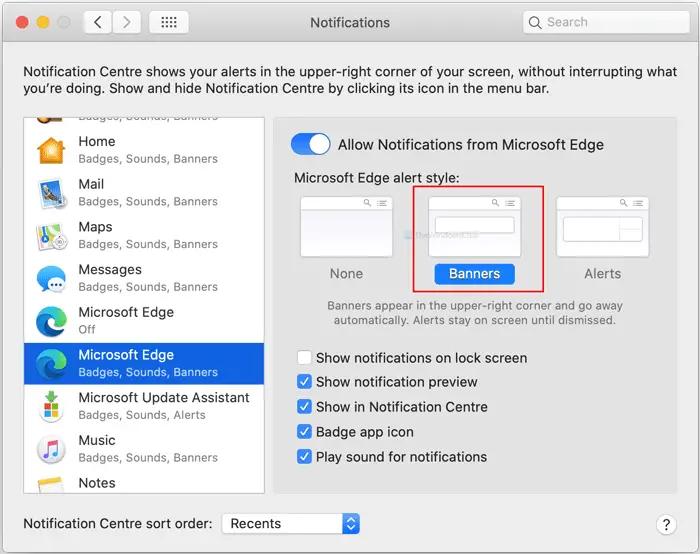Select the Mail app stamp icon
The width and height of the screenshot is (700, 554).
52,193
